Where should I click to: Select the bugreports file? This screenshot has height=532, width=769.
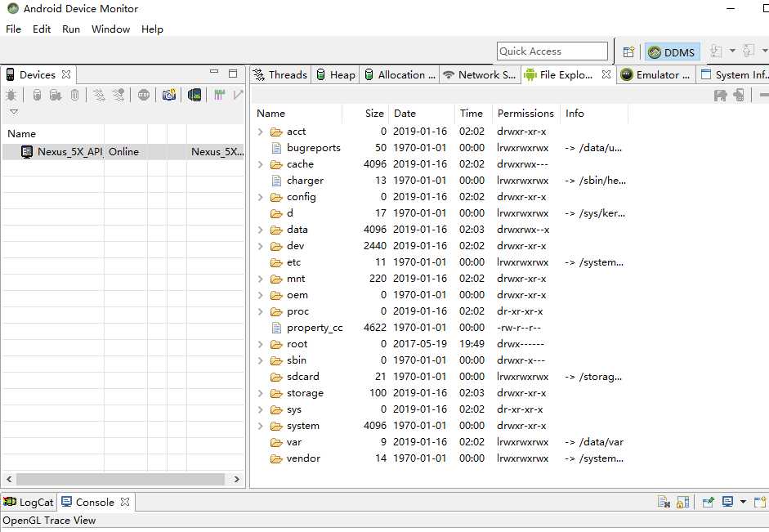[313, 148]
